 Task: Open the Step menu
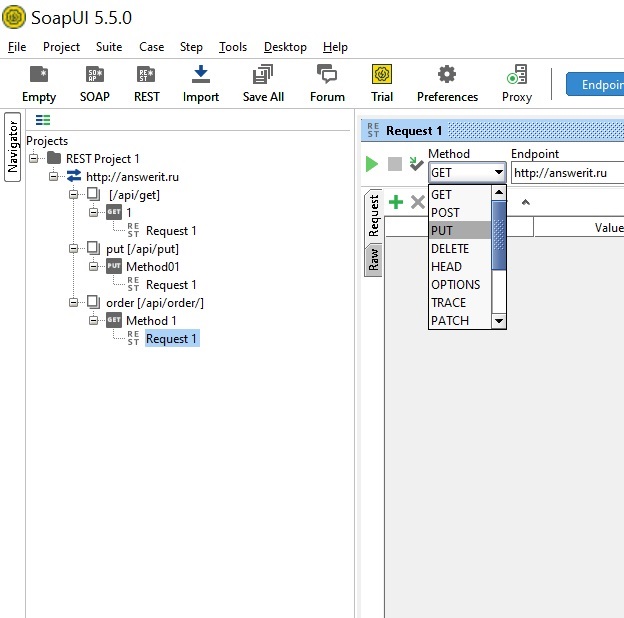[191, 47]
